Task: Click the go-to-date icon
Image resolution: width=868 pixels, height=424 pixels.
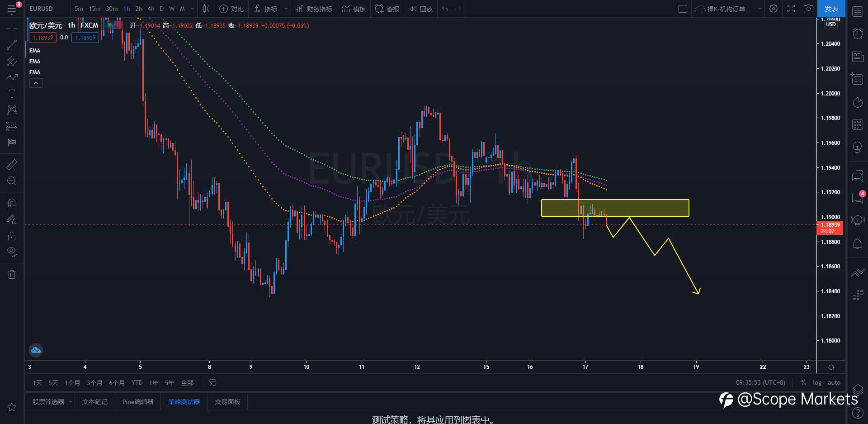Action: [x=212, y=383]
